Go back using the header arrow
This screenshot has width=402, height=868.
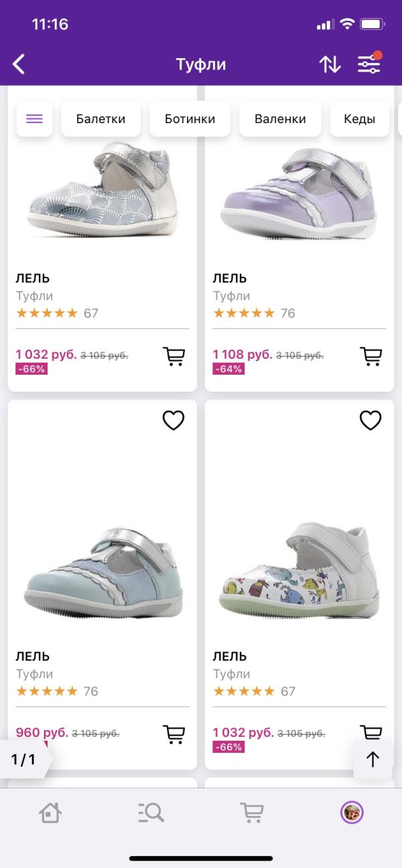[19, 64]
